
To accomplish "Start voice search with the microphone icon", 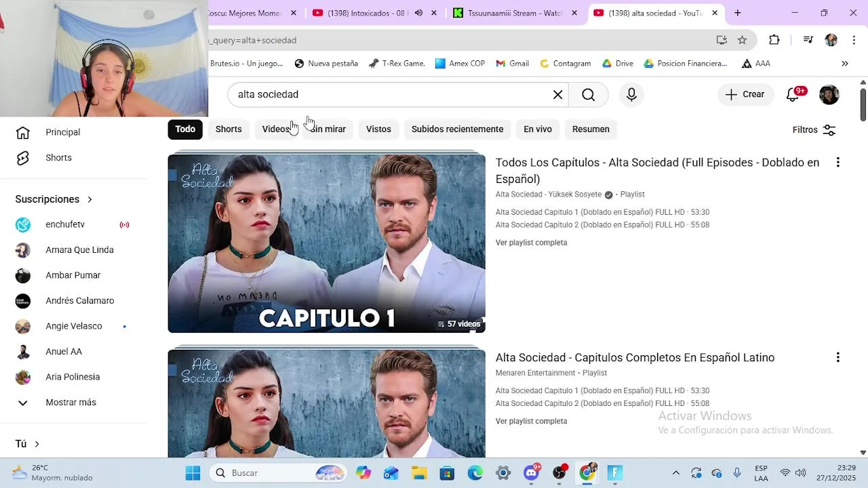I will tap(631, 95).
